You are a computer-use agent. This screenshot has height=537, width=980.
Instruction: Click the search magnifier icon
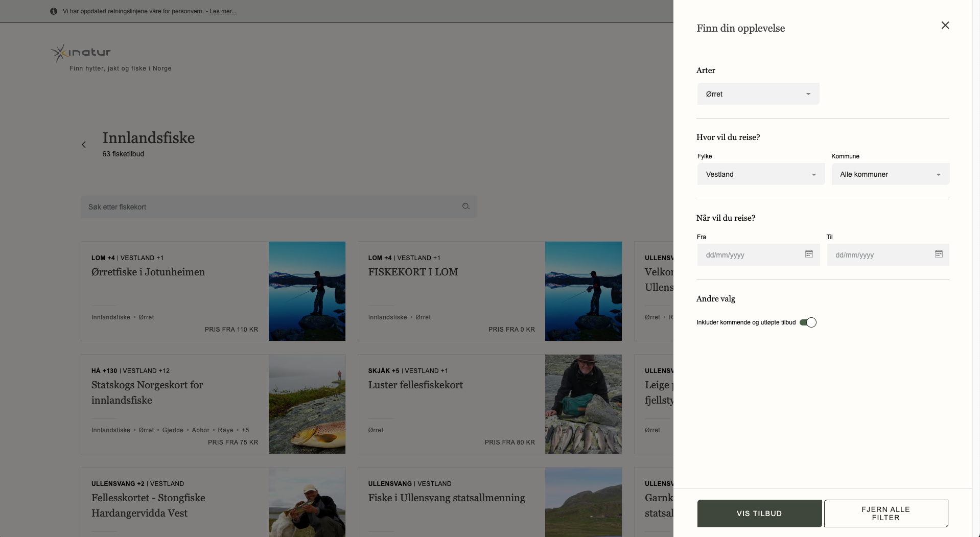pos(466,206)
